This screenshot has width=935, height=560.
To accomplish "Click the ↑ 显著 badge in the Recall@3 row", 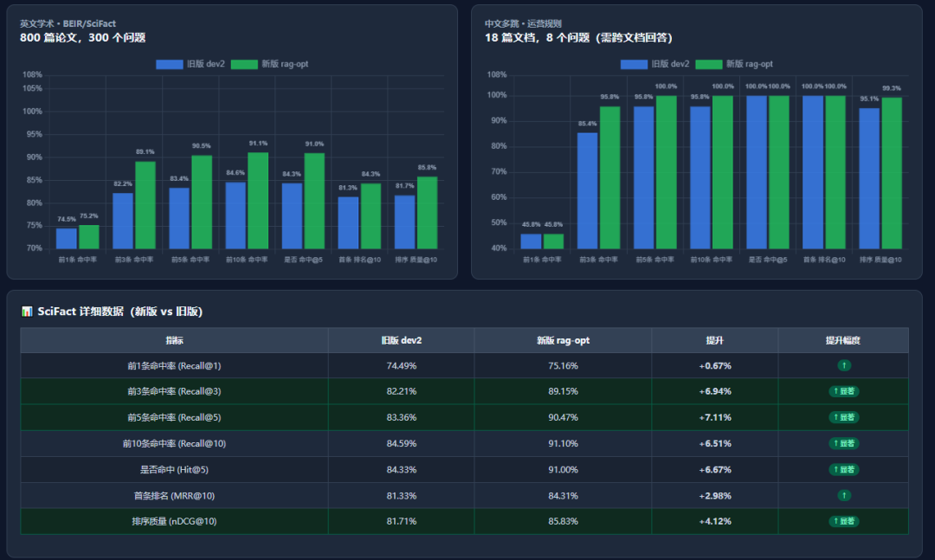I will (843, 392).
